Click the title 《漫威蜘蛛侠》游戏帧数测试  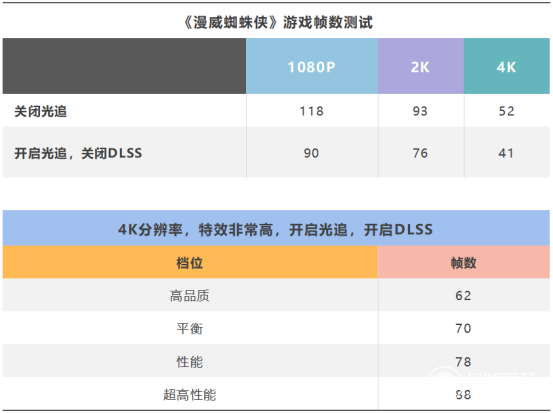pyautogui.click(x=278, y=23)
